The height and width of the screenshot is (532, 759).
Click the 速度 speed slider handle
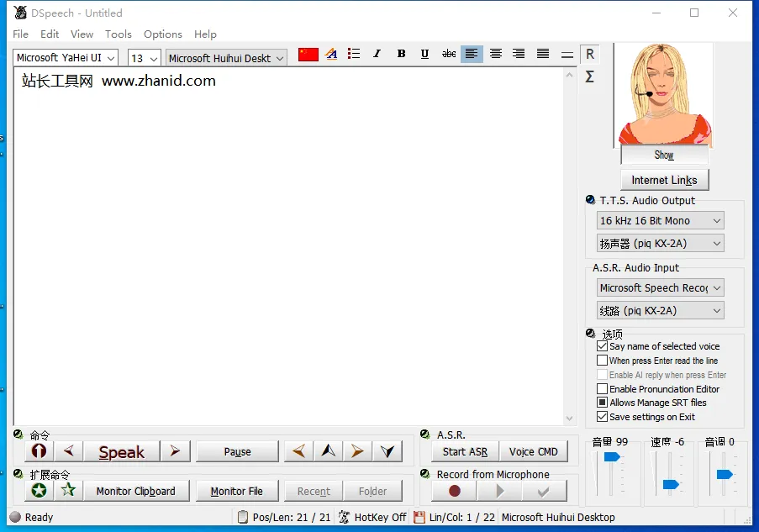pos(671,484)
